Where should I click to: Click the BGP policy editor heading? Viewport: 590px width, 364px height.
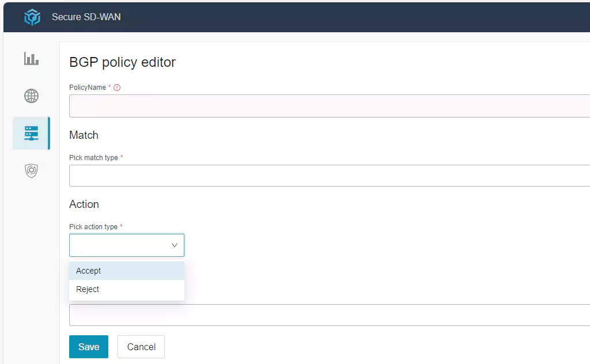pos(122,62)
